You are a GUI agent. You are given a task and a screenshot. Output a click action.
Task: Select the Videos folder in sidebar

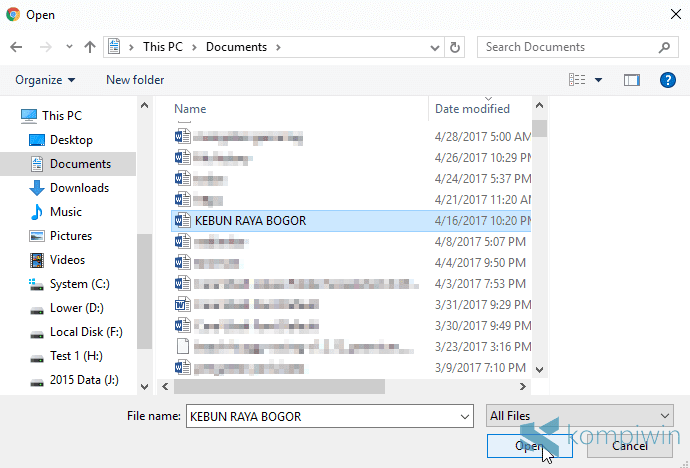tap(67, 260)
